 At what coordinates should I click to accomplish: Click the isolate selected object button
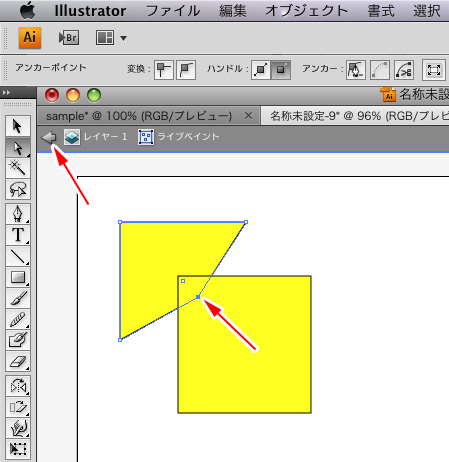tap(434, 70)
